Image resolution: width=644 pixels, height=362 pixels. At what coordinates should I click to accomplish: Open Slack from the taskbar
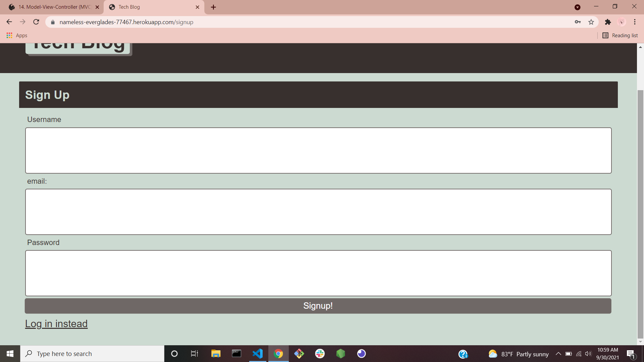(320, 354)
